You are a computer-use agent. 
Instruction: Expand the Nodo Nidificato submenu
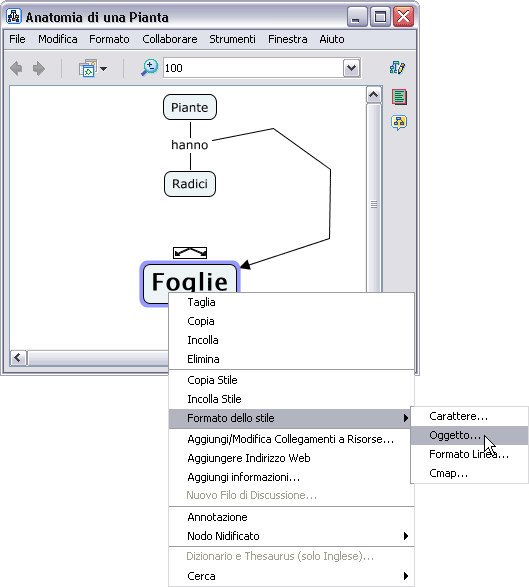pos(292,536)
